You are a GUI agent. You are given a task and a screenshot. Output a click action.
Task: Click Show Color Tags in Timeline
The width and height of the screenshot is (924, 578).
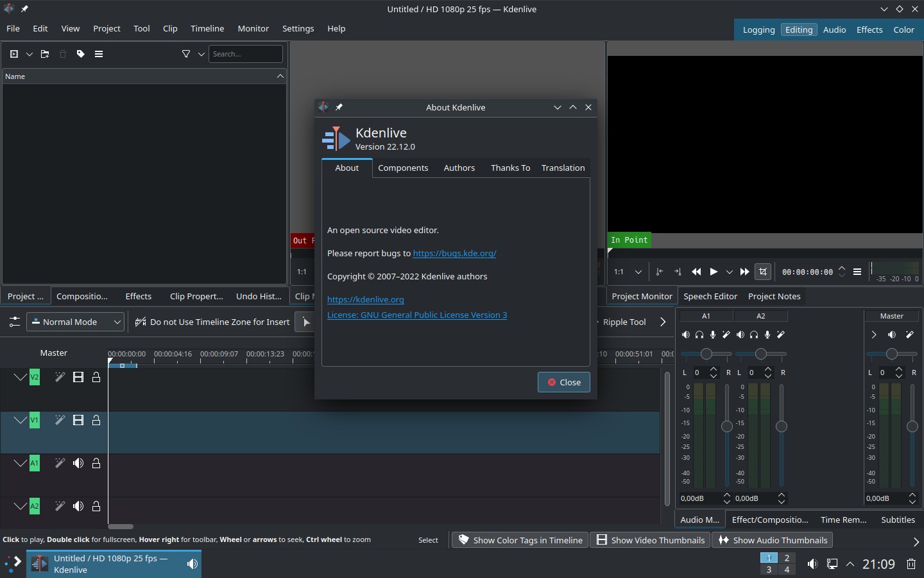pos(520,540)
